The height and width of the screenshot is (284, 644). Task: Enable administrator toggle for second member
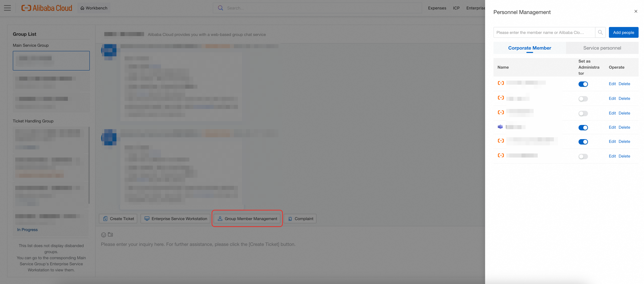(x=583, y=99)
